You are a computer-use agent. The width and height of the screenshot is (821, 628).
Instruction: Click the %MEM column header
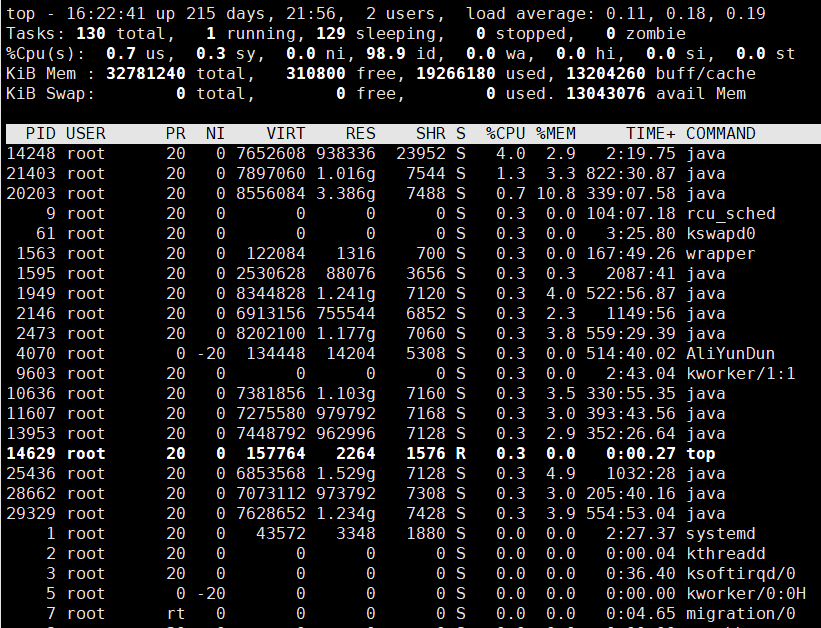point(556,134)
